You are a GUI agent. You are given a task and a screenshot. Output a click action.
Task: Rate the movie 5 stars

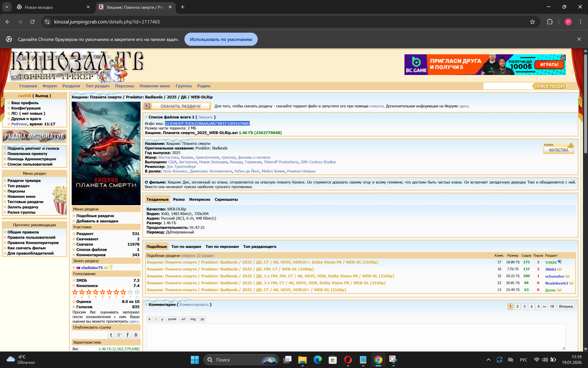[102, 292]
